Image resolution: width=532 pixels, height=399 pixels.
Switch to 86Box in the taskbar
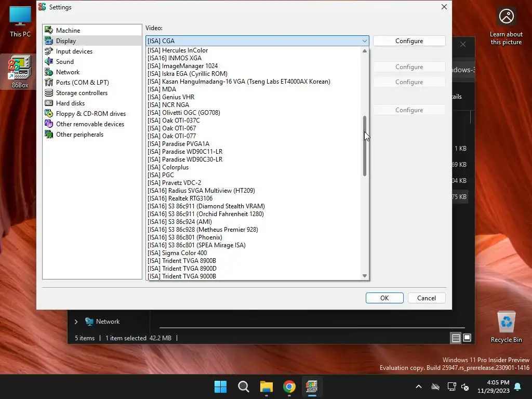click(x=312, y=387)
